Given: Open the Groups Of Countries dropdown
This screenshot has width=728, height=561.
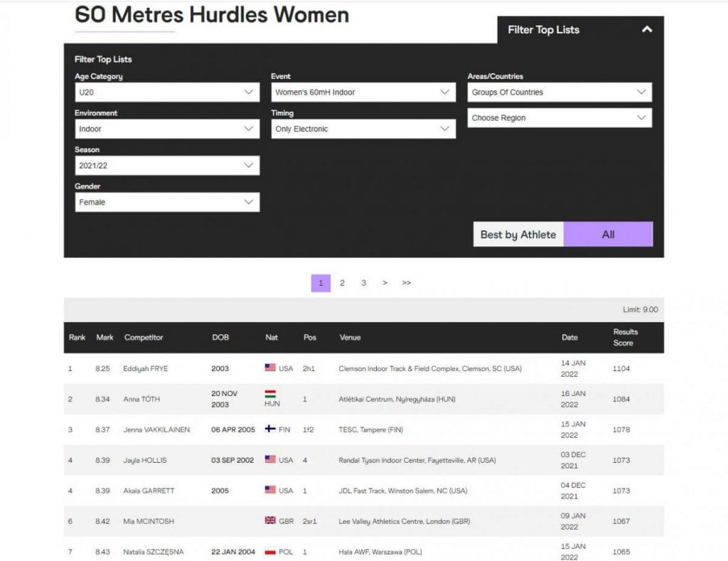Looking at the screenshot, I should (x=560, y=92).
